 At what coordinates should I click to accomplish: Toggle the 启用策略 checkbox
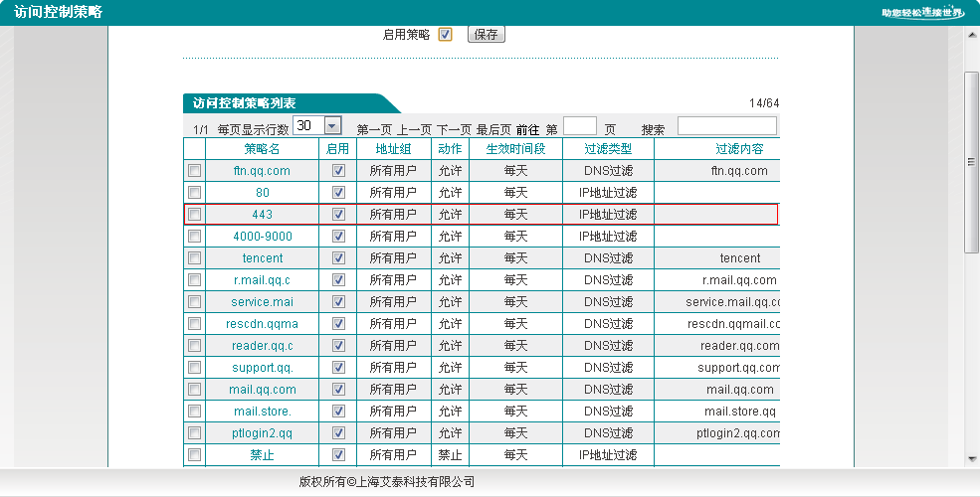click(445, 35)
